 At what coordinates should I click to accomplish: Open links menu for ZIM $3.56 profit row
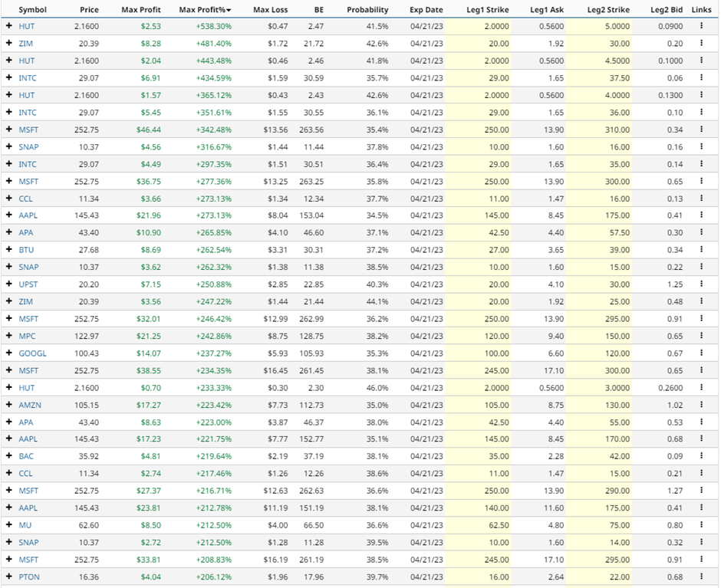click(x=701, y=301)
